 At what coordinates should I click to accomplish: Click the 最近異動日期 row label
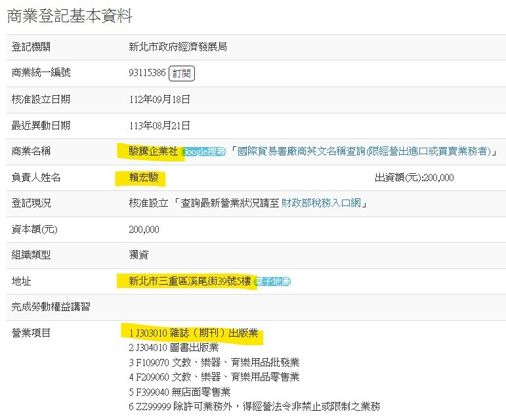(x=41, y=125)
